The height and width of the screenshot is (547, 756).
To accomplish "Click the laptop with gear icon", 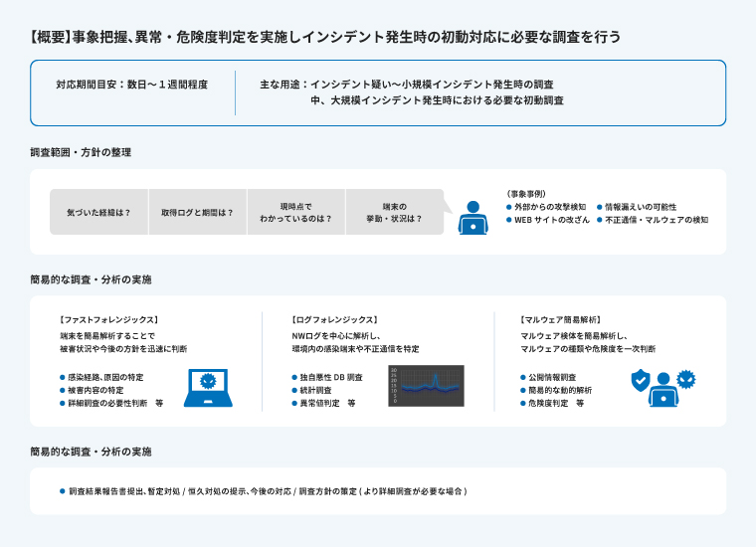I will [208, 388].
